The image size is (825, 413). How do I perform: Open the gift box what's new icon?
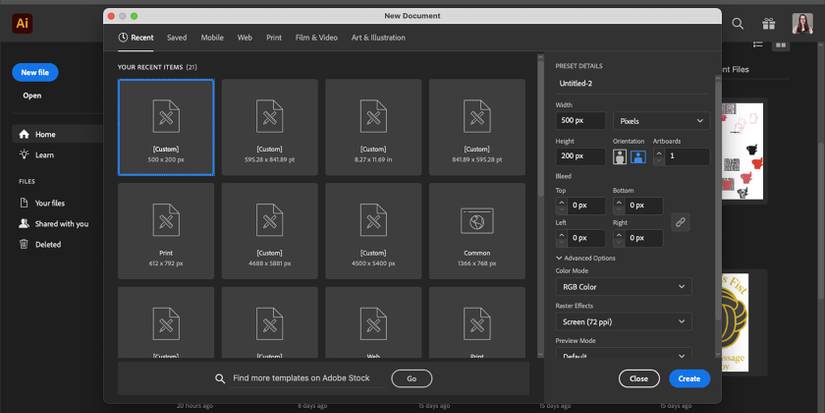point(769,24)
